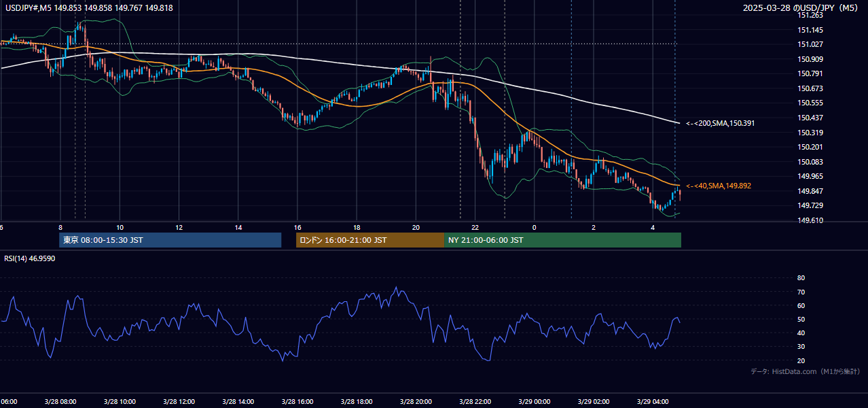Click the 149.847 price axis label
Viewport: 868px width, 408px height.
[810, 191]
